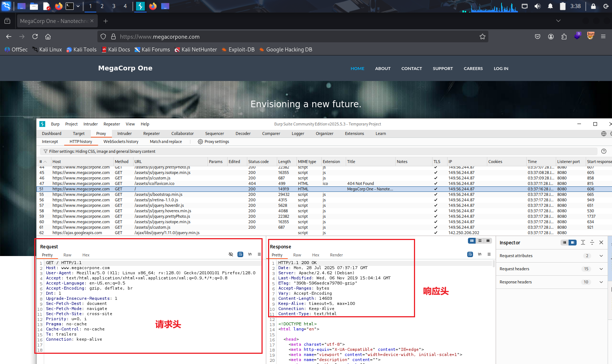Viewport: 612px width, 364px height.
Task: Switch to the Repeater tab
Action: (151, 133)
